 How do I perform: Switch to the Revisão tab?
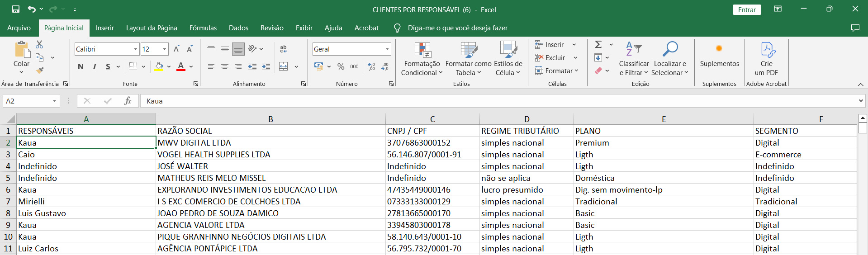[272, 28]
